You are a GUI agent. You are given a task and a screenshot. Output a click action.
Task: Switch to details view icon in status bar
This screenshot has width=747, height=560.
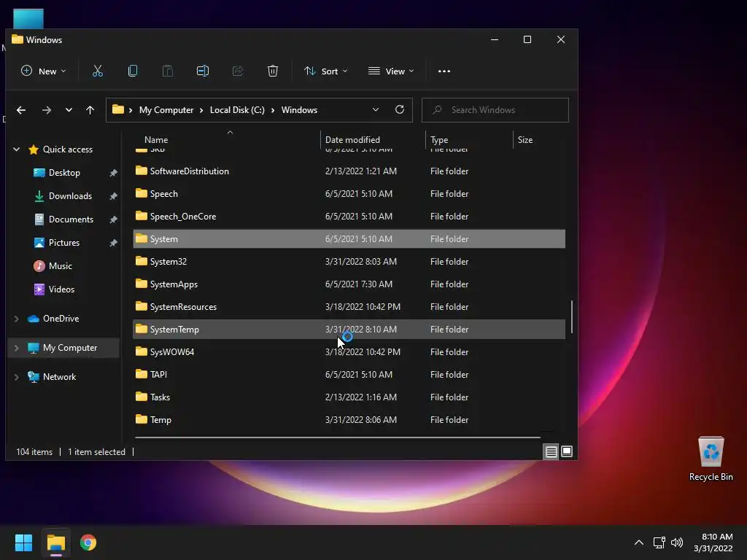point(551,451)
